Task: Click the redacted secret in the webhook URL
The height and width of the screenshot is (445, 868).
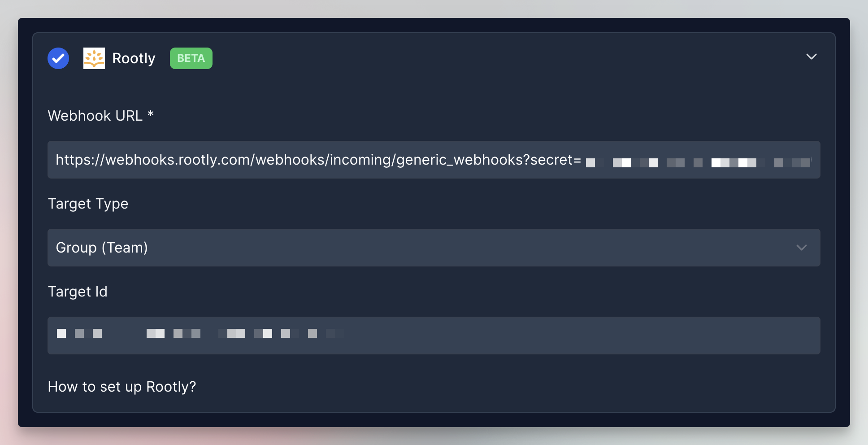Action: click(x=698, y=162)
